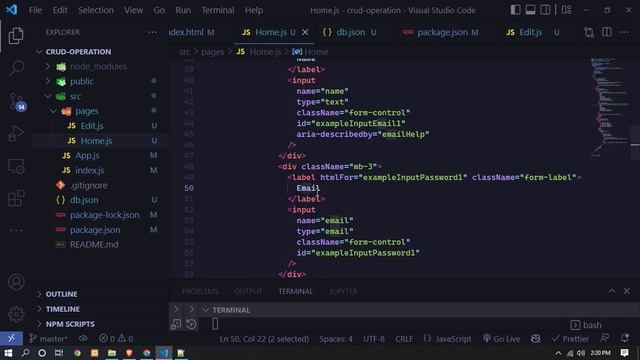Open Run and Debug view

[16, 133]
